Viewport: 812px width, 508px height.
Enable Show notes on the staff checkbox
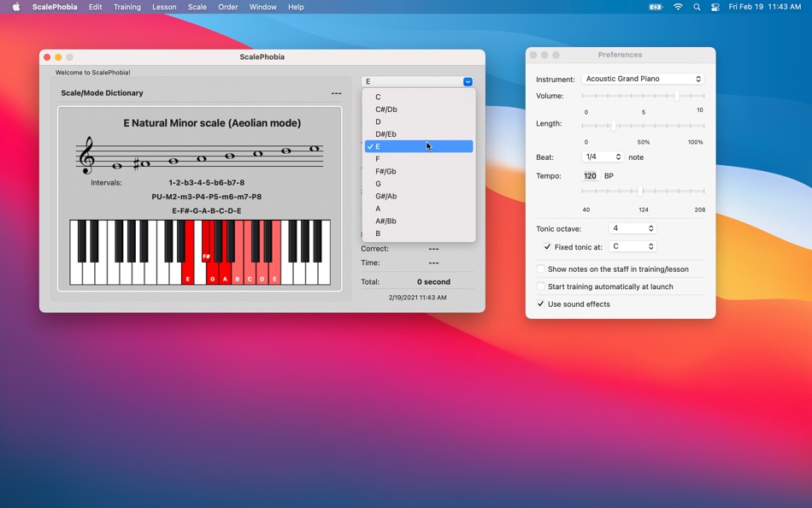coord(541,269)
